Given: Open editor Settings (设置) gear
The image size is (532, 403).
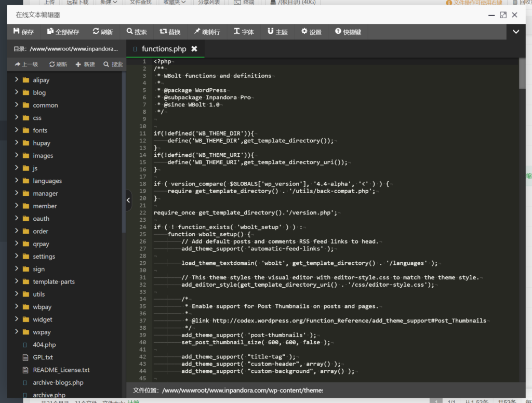Looking at the screenshot, I should (x=311, y=32).
